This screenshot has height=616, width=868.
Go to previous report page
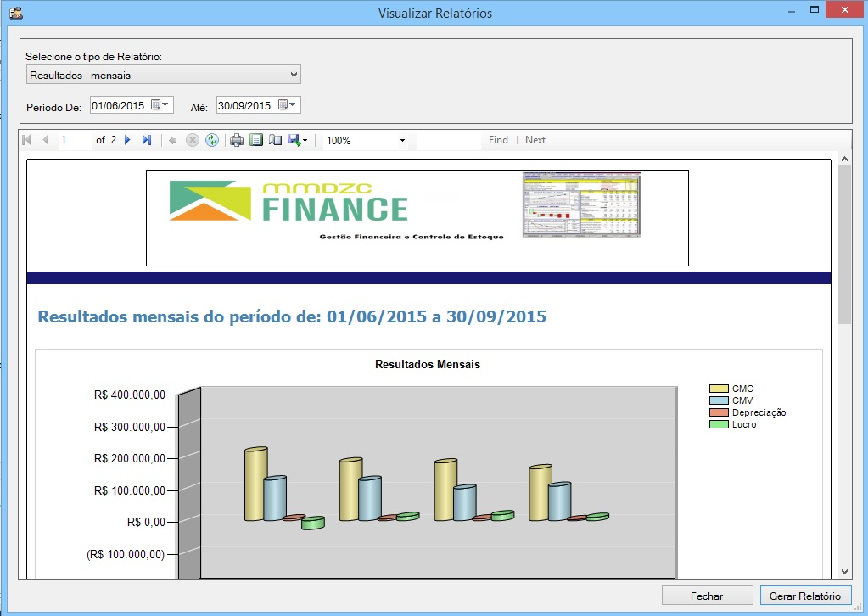[46, 140]
